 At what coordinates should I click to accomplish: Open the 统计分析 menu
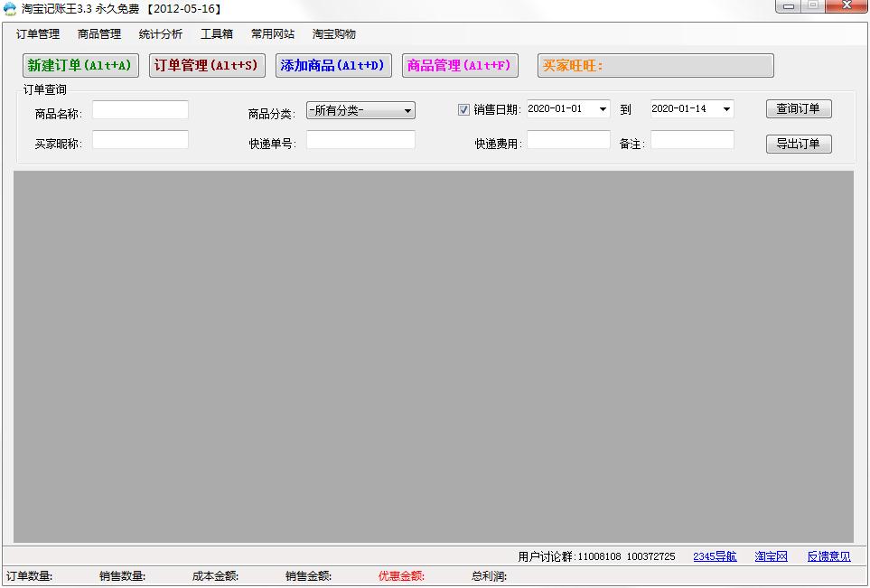coord(160,34)
